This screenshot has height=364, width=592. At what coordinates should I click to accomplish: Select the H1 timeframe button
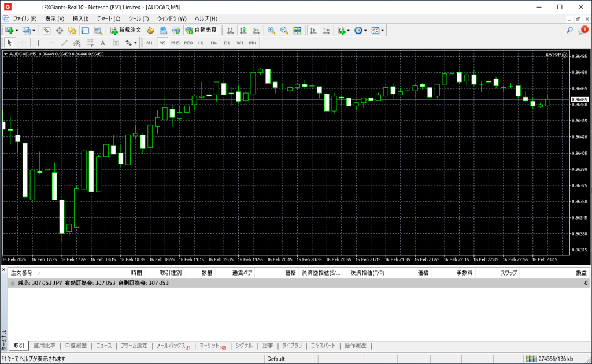coord(201,43)
